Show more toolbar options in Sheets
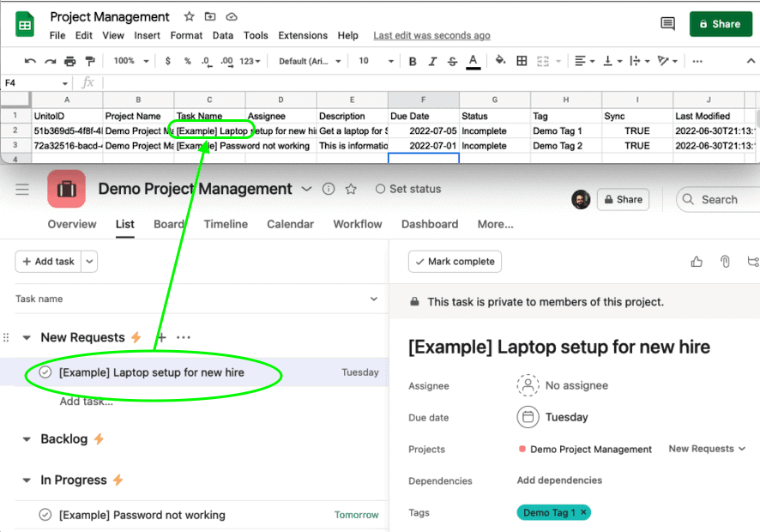 point(697,61)
